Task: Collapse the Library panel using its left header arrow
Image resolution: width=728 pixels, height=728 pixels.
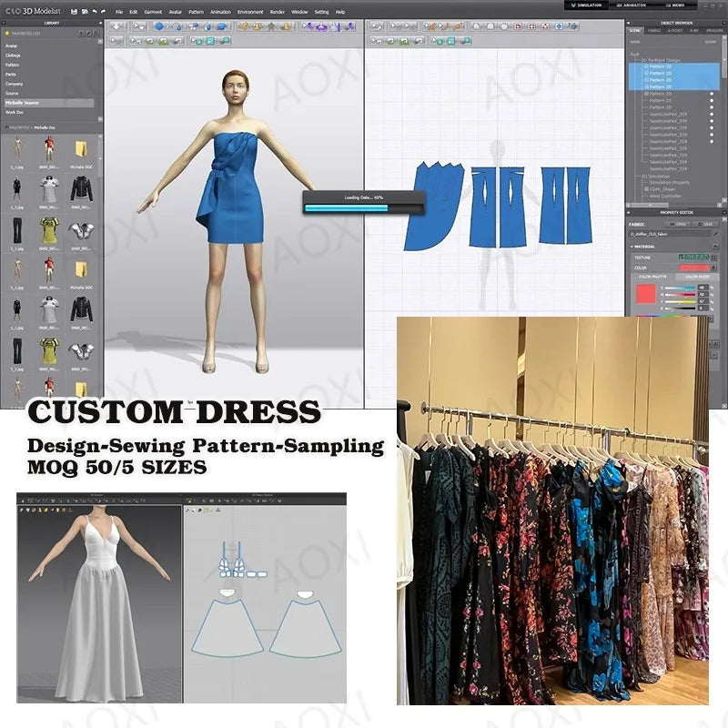Action: 3,23
